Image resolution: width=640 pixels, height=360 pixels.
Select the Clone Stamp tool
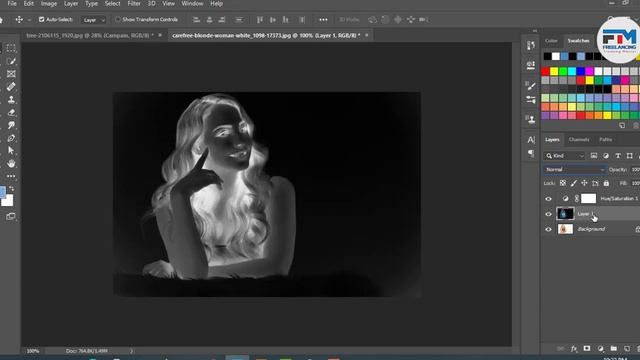[11, 100]
